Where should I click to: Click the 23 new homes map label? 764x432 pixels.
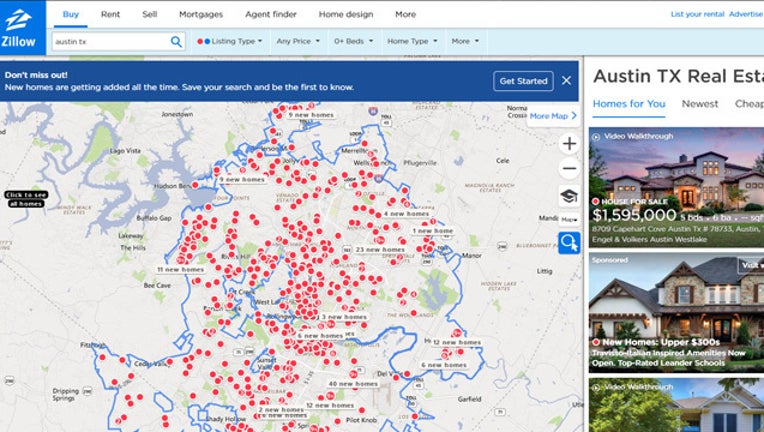380,249
